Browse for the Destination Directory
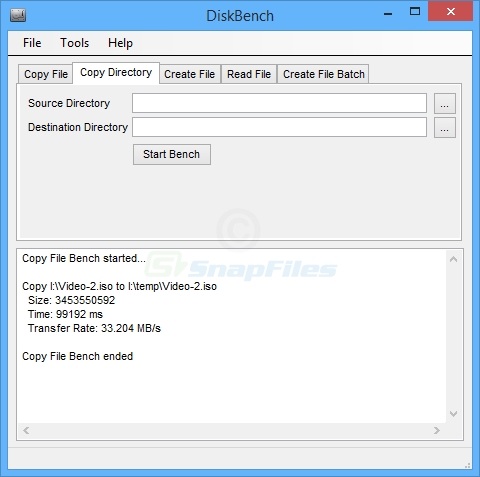The image size is (480, 477). point(445,127)
